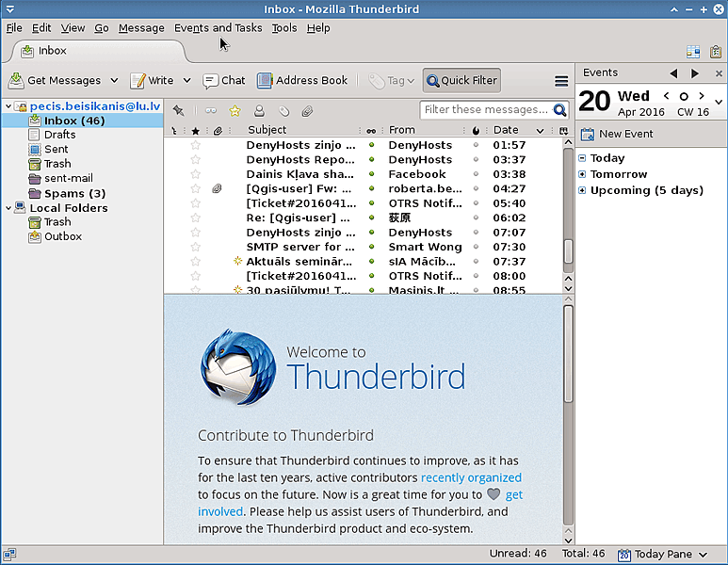Viewport: 728px width, 565px height.
Task: Mark Qgis-user Fw message as read
Action: point(371,188)
